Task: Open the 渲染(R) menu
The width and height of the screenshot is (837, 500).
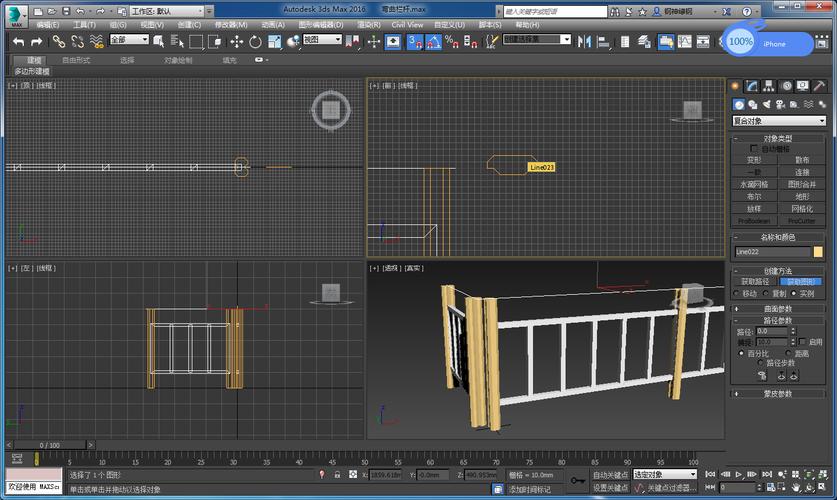Action: click(368, 24)
